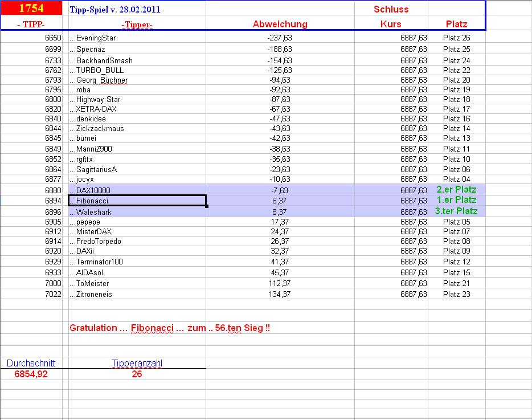
Task: Select the cell '...ManniZ900'
Action: tap(137, 149)
